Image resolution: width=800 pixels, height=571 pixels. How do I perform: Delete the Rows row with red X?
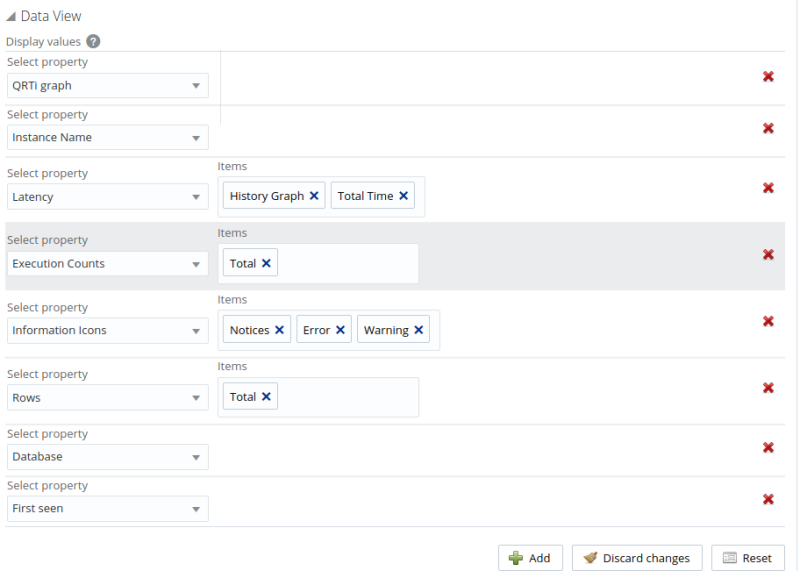pos(768,388)
